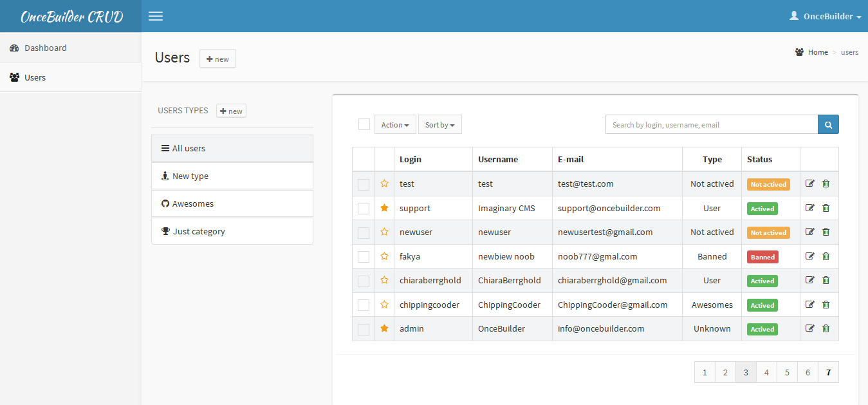
Task: Click new button beside Users Types
Action: pyautogui.click(x=231, y=111)
